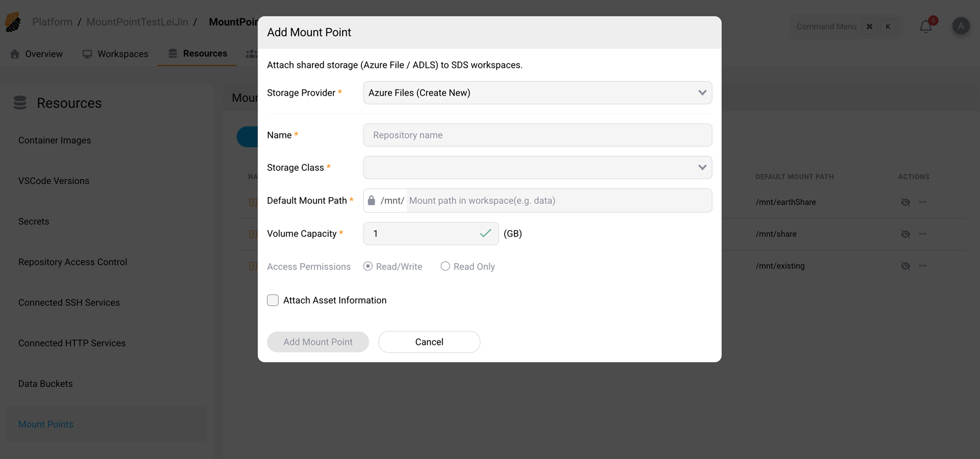The image size is (980, 459).
Task: Open VSCode Versions in sidebar
Action: [54, 181]
